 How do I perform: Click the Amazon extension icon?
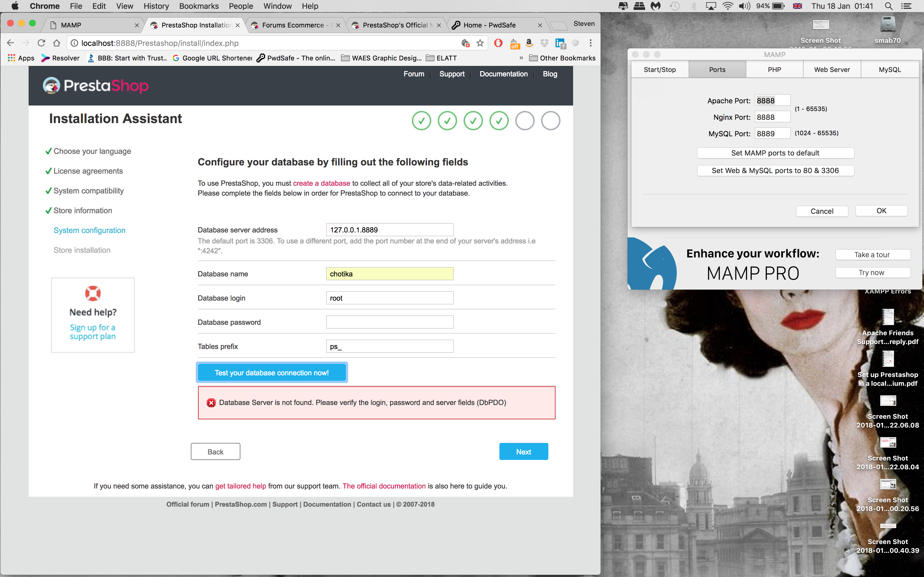pos(529,43)
